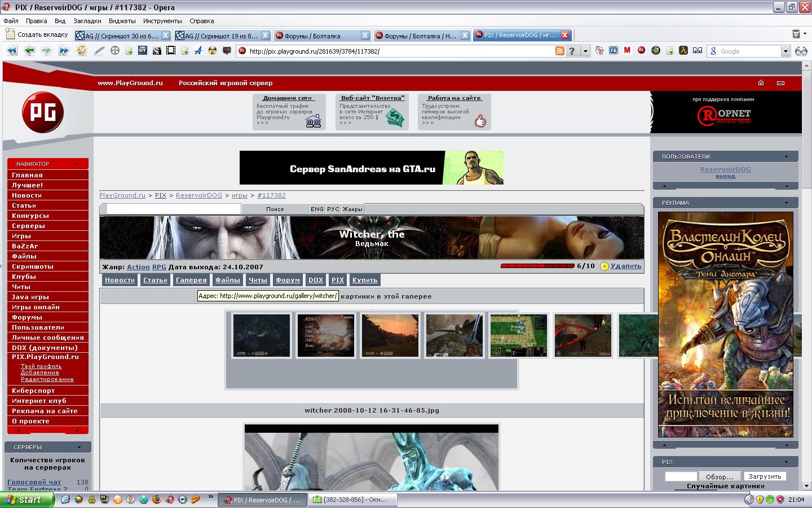This screenshot has height=508, width=812.
Task: Collapse the Пользователи panel arrow
Action: pos(786,157)
